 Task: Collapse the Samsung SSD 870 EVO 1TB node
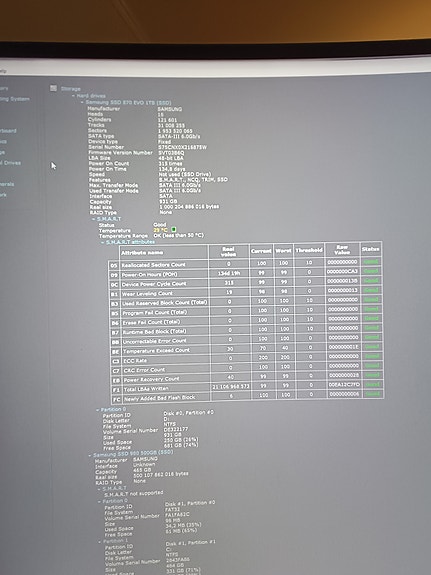[x=82, y=102]
